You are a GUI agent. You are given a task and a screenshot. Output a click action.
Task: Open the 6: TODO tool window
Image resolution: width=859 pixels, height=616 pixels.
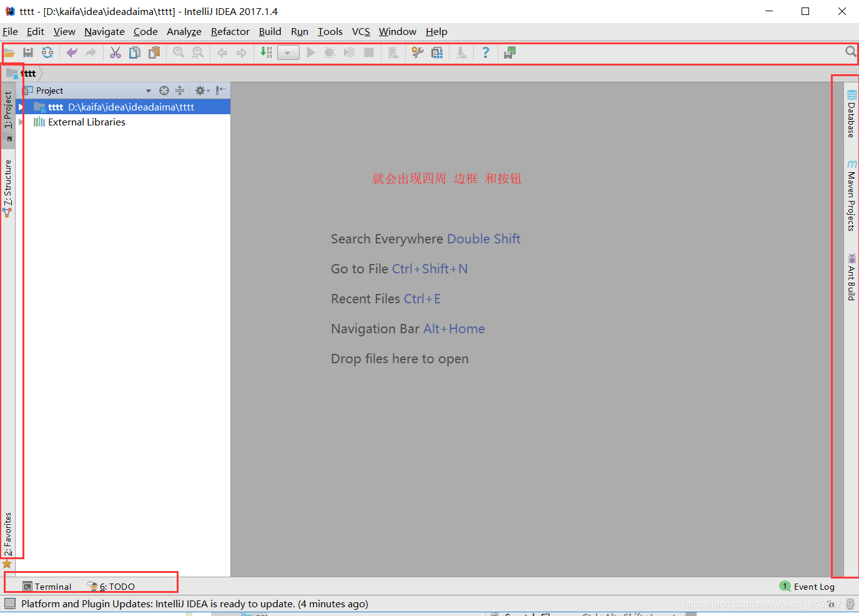pyautogui.click(x=111, y=587)
